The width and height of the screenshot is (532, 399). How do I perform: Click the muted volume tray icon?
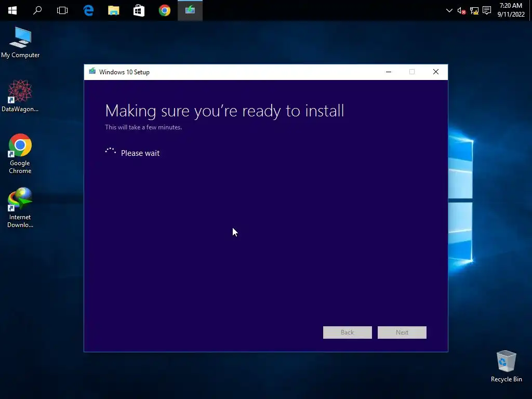(461, 11)
